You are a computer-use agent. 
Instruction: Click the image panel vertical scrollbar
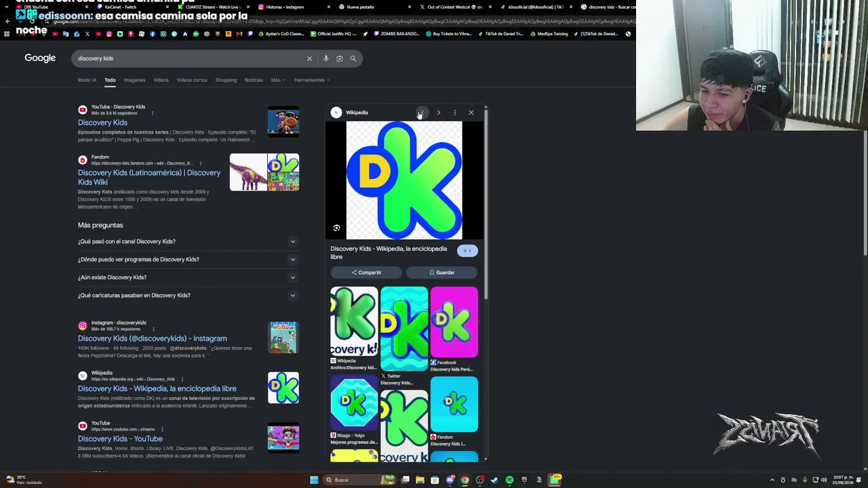pyautogui.click(x=486, y=203)
